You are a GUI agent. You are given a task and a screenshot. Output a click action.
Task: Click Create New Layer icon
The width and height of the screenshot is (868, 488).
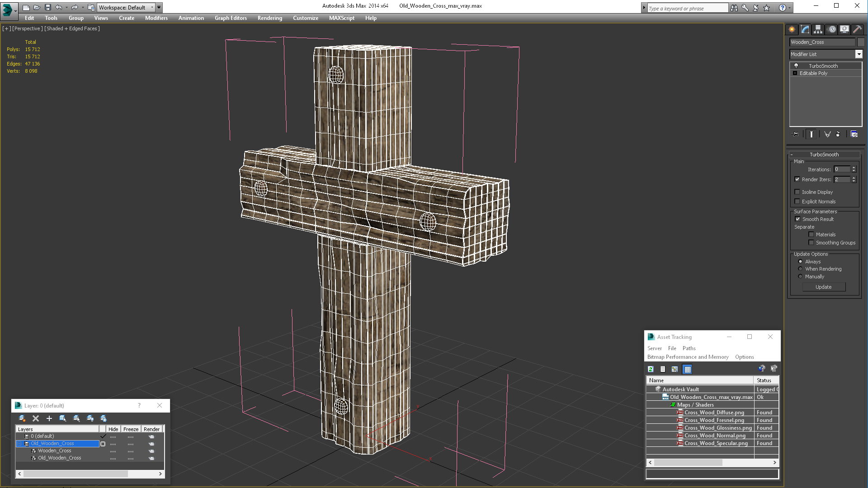(22, 418)
